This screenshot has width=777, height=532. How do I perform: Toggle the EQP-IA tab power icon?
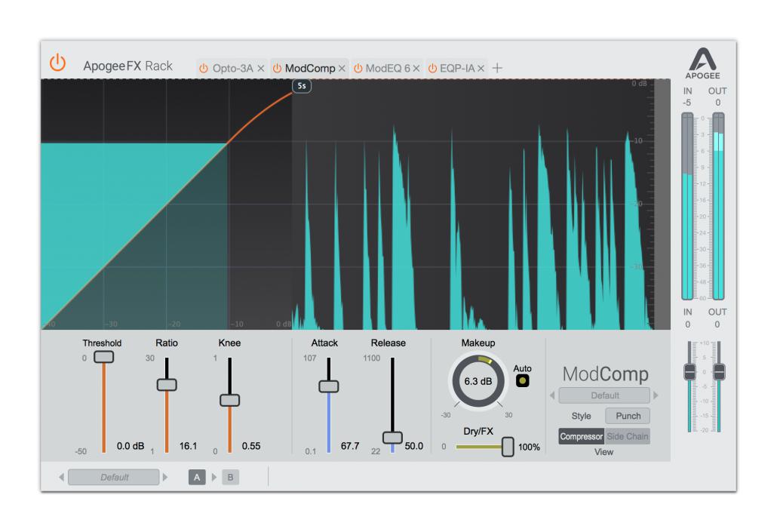tap(433, 68)
